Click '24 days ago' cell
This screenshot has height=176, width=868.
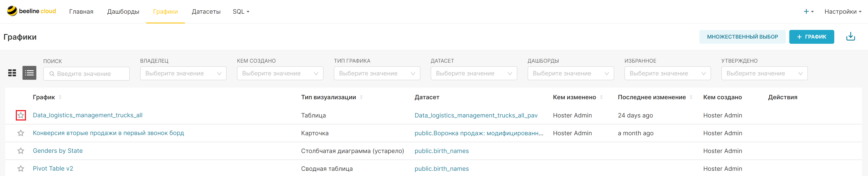[635, 116]
